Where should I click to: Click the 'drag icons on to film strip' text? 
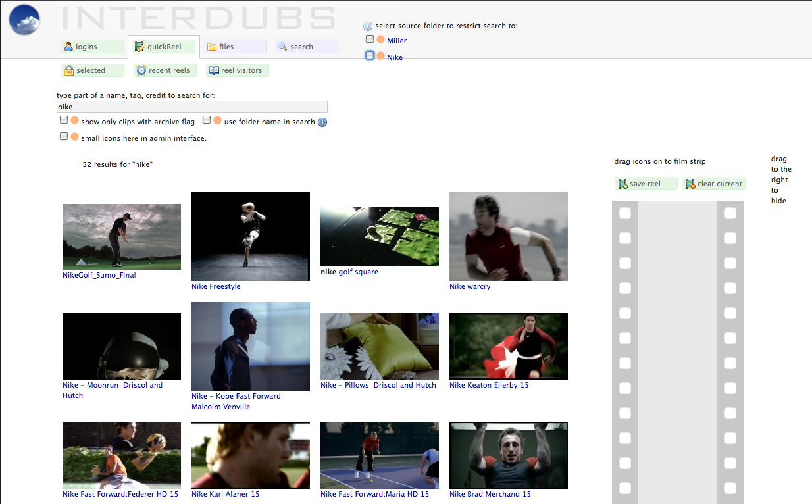point(660,161)
